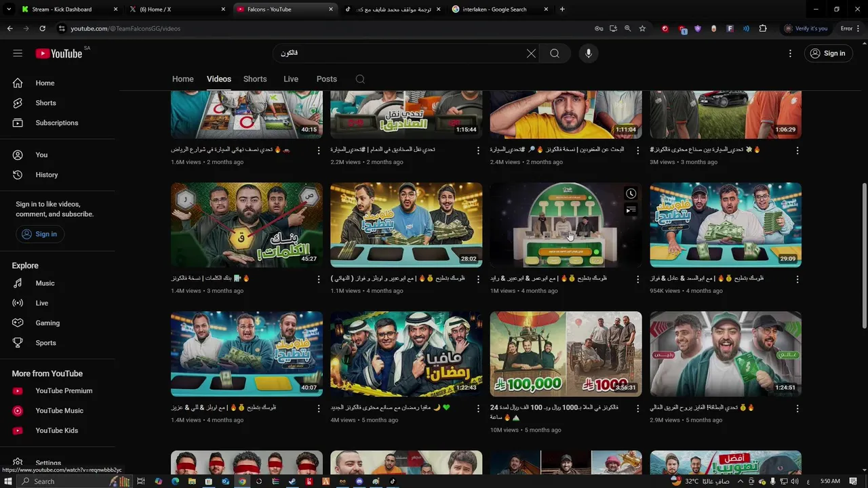Open more options for 40:15 video
Viewport: 868px width, 488px height.
pos(319,150)
